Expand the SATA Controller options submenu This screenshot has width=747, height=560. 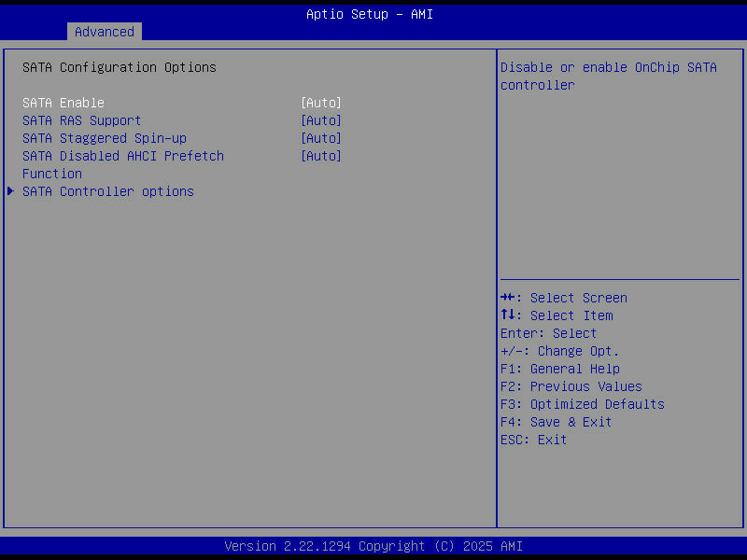[107, 191]
